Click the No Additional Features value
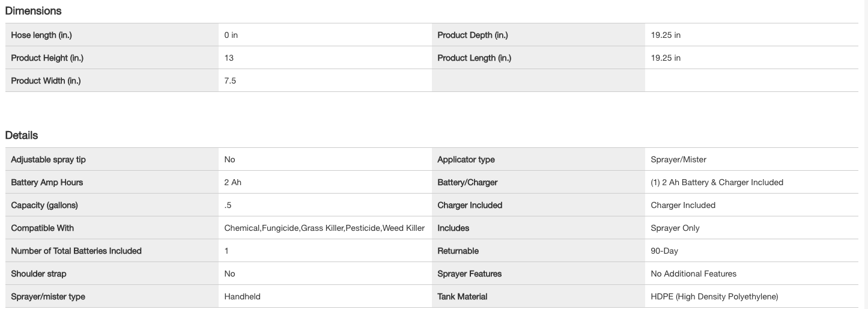Viewport: 868px width, 309px height. tap(693, 274)
